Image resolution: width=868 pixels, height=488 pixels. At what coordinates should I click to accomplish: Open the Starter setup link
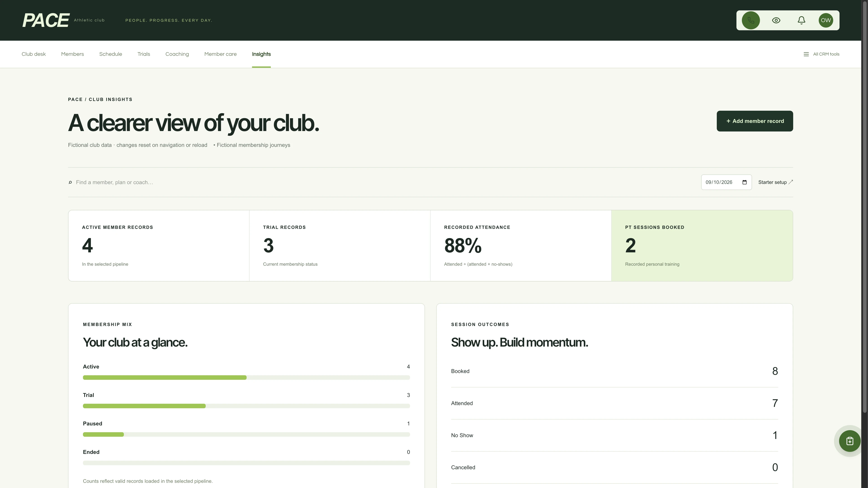(775, 182)
